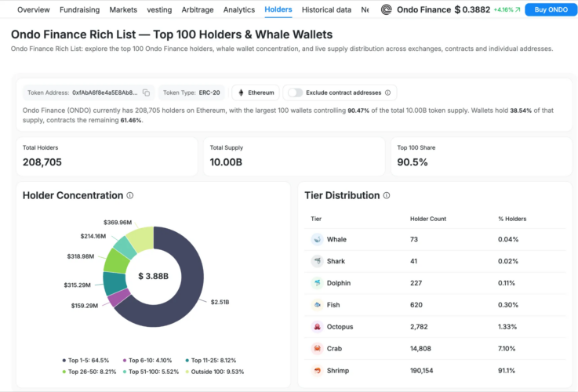Image resolution: width=578 pixels, height=392 pixels.
Task: Click the dark Top 1-5 donut segment
Action: coord(191,280)
